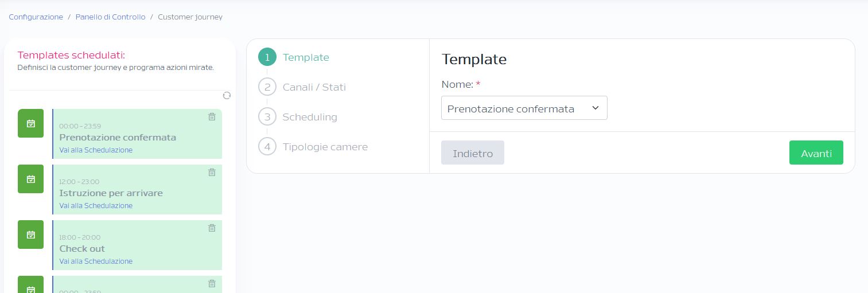Click the Indietro button
Viewport: 868px width, 293px height.
(473, 153)
